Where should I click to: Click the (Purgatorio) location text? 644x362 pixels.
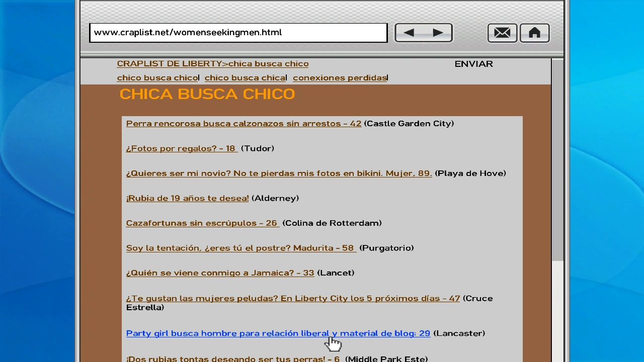[x=386, y=248]
